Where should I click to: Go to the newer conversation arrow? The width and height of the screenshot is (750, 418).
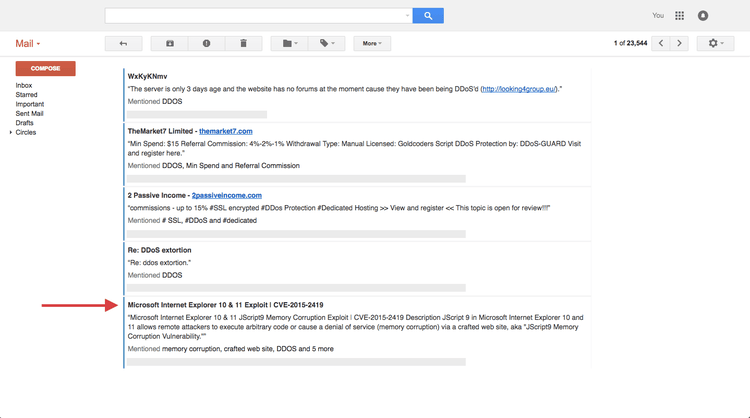[660, 44]
